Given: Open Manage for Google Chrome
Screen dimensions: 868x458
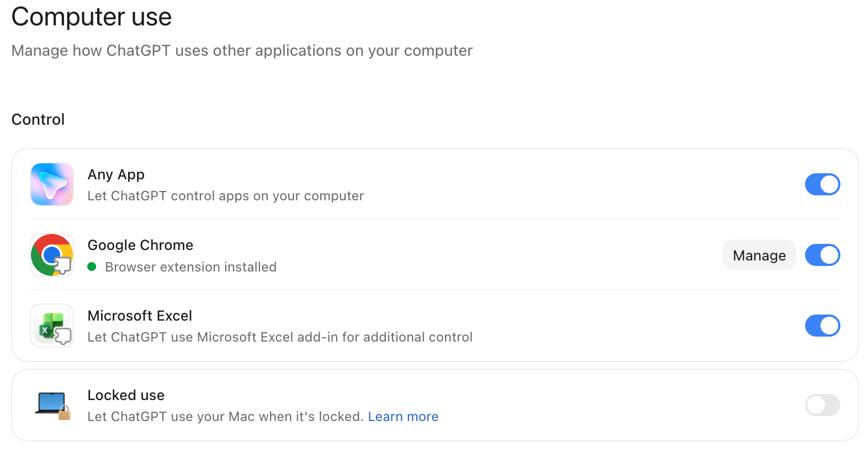Looking at the screenshot, I should [759, 255].
